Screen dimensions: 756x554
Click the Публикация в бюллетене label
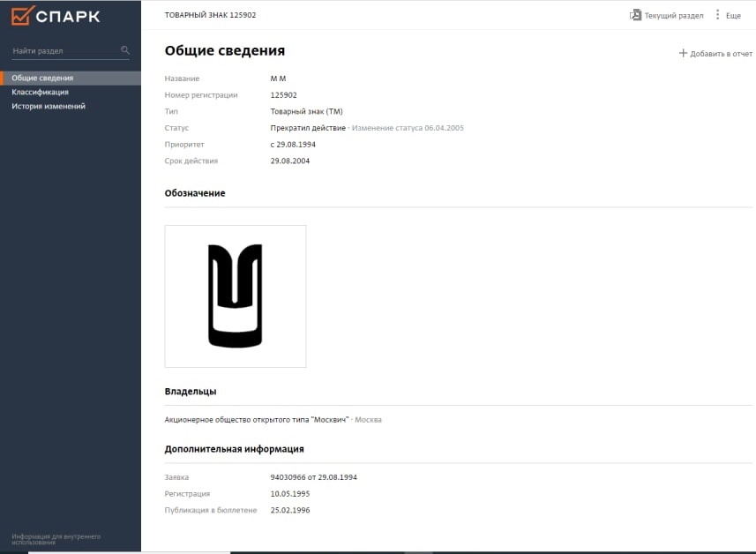tap(211, 510)
